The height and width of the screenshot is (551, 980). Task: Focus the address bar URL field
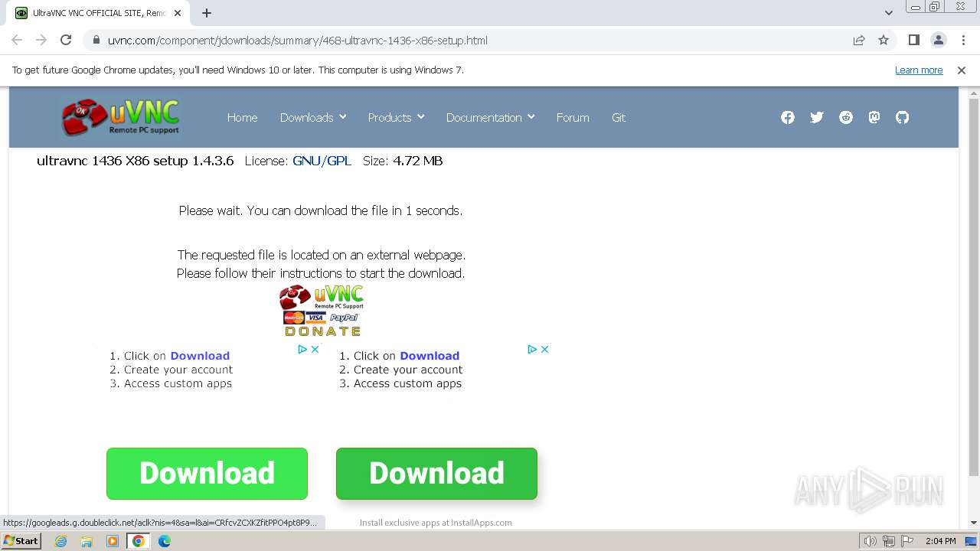pyautogui.click(x=475, y=40)
